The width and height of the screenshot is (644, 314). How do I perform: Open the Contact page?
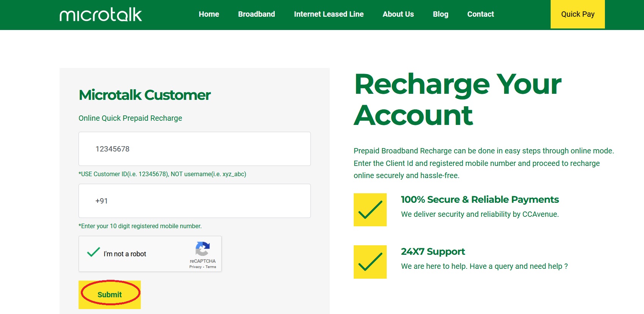coord(480,14)
